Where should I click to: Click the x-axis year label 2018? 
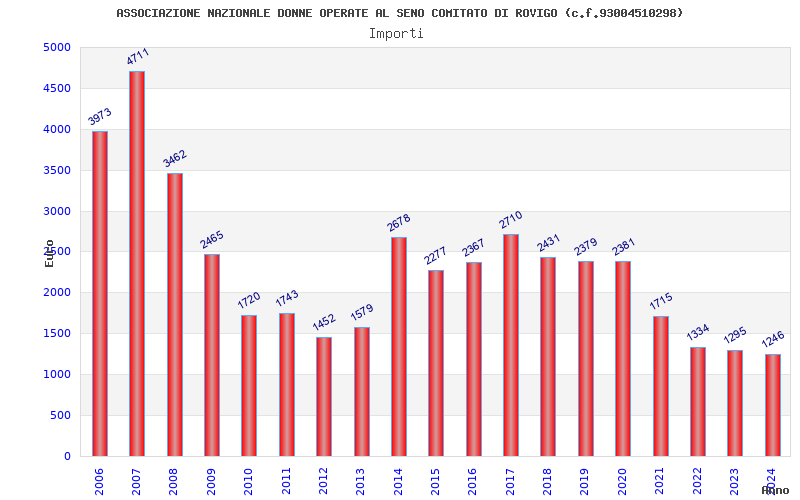pos(547,481)
